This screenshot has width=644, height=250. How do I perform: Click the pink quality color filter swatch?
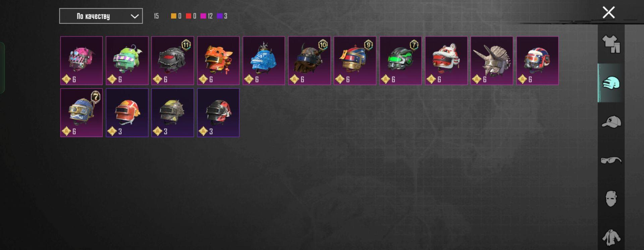[203, 16]
